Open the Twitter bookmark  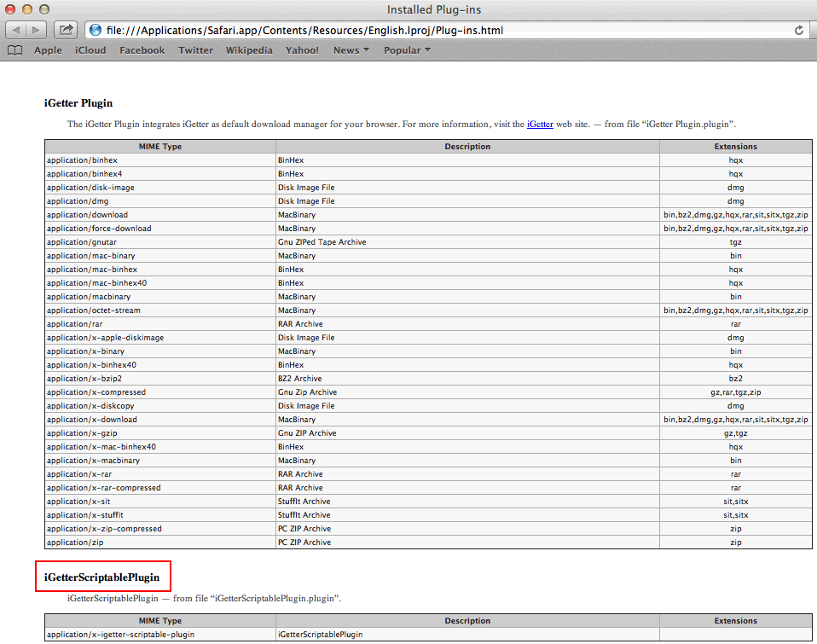point(195,50)
